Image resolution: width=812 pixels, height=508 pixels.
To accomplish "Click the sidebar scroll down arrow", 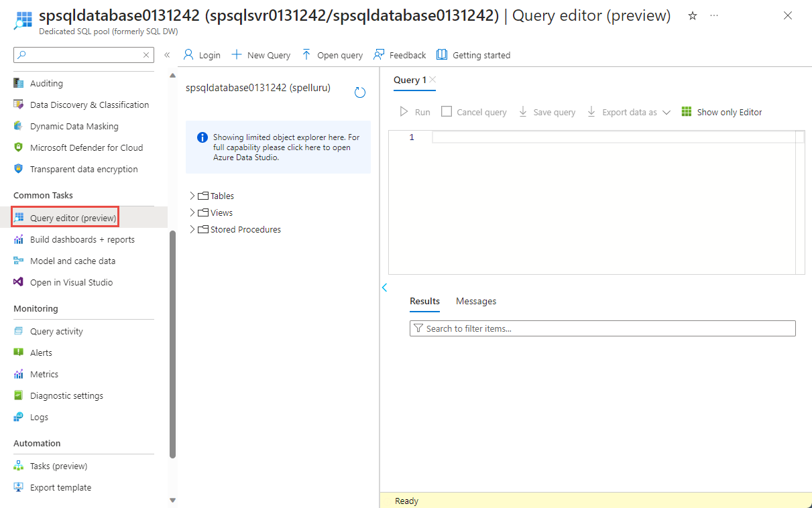I will click(172, 499).
